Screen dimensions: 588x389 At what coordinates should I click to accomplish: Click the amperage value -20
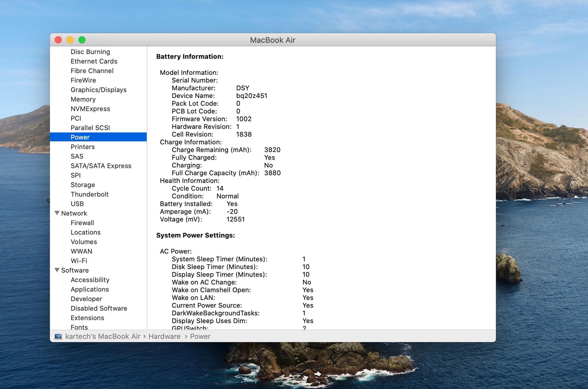232,212
